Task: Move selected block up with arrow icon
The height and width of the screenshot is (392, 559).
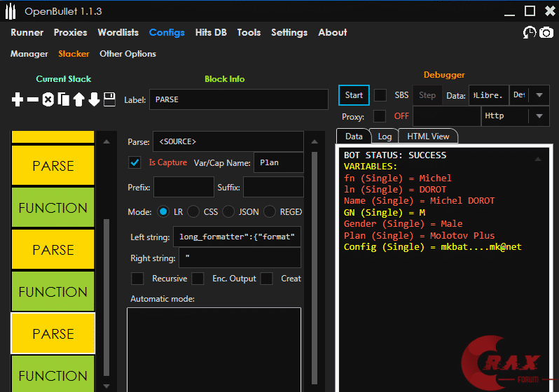Action: point(78,100)
